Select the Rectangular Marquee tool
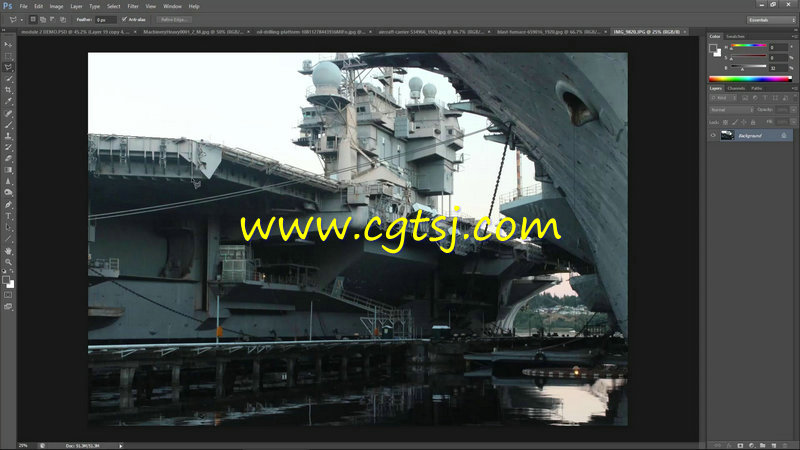This screenshot has height=450, width=800. (8, 56)
